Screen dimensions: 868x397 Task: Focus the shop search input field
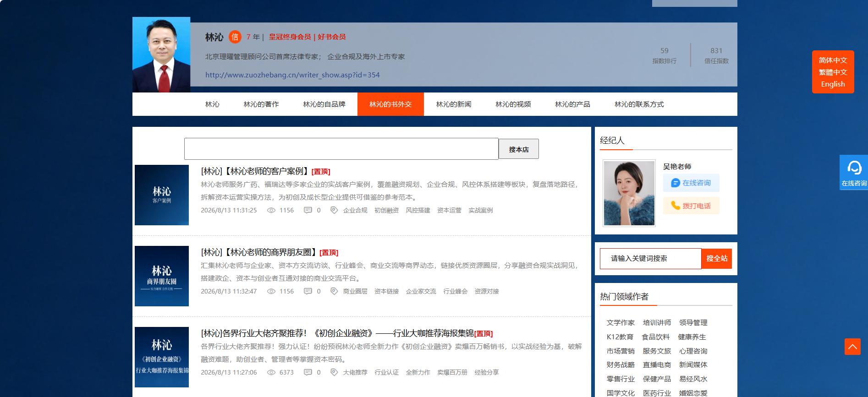click(341, 149)
